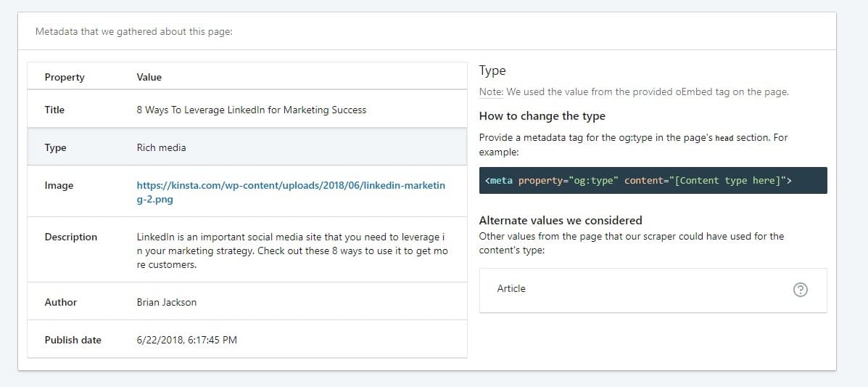Viewport: 868px width, 387px height.
Task: Select the Publish date property label
Action: 73,340
